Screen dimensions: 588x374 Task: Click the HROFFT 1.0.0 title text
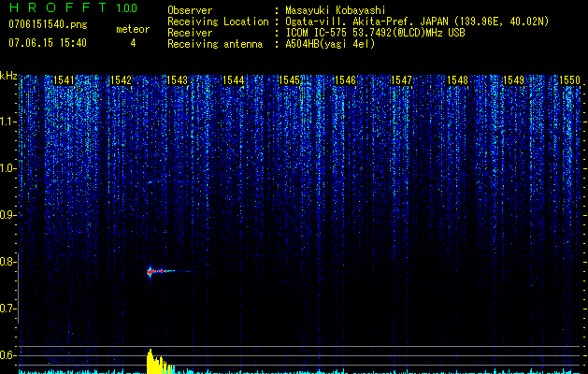point(73,7)
